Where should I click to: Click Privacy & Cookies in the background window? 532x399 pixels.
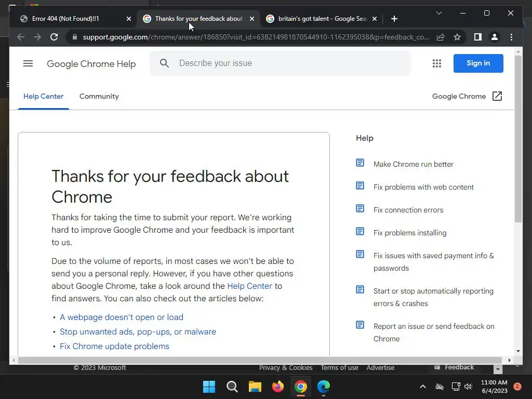tap(286, 368)
